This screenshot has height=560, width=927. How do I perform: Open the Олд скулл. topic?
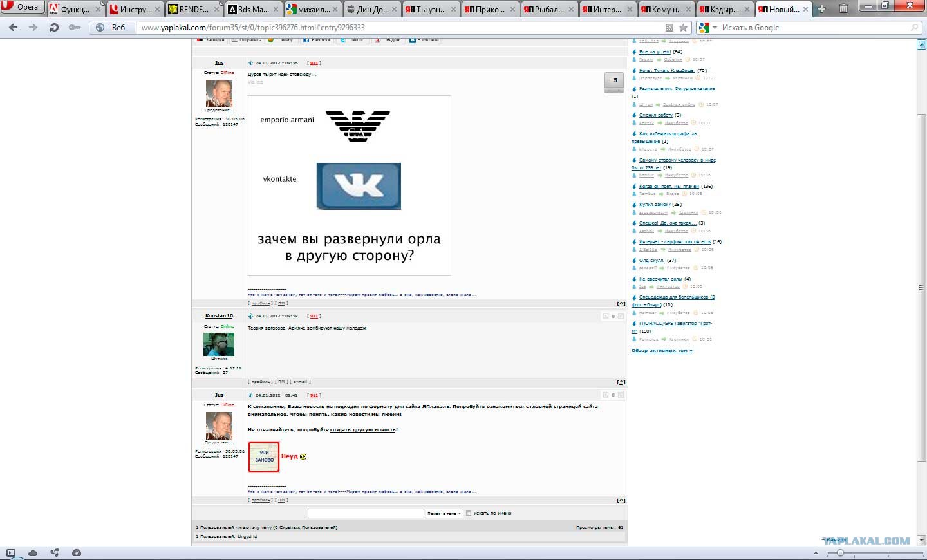(651, 261)
